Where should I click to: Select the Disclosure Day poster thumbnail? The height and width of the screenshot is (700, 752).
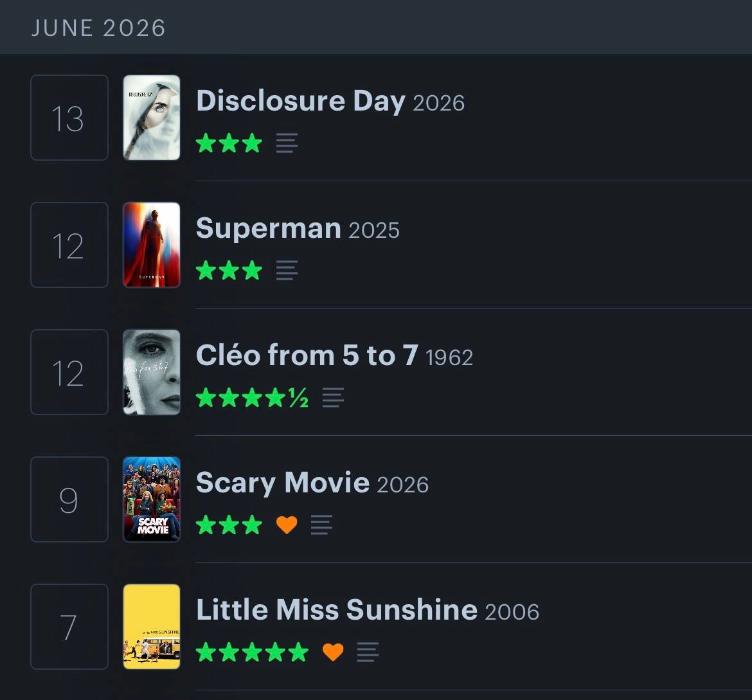tap(152, 118)
